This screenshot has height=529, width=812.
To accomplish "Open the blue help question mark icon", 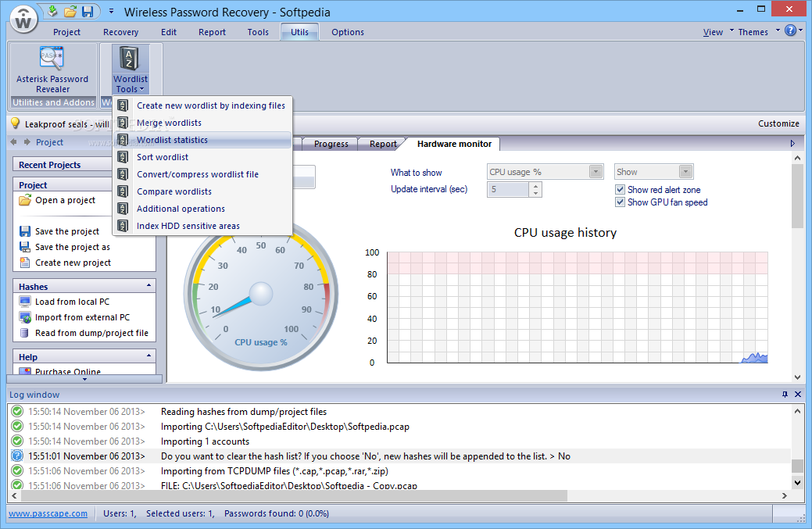I will [790, 30].
